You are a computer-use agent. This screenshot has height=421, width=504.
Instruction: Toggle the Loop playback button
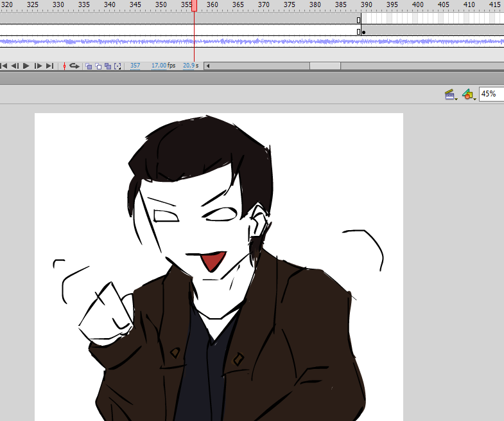coord(74,66)
